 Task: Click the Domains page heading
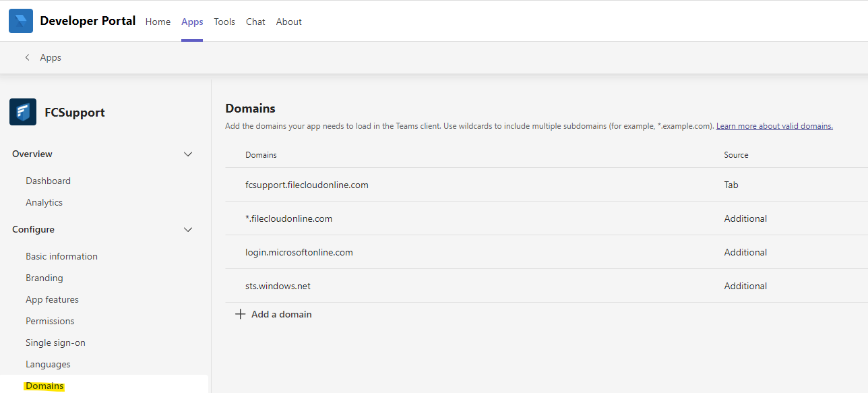250,108
